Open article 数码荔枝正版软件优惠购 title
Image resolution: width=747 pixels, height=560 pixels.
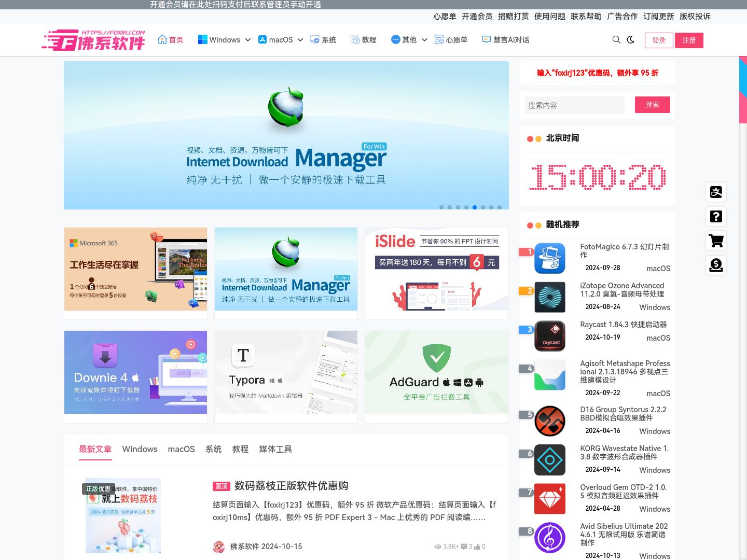(292, 486)
